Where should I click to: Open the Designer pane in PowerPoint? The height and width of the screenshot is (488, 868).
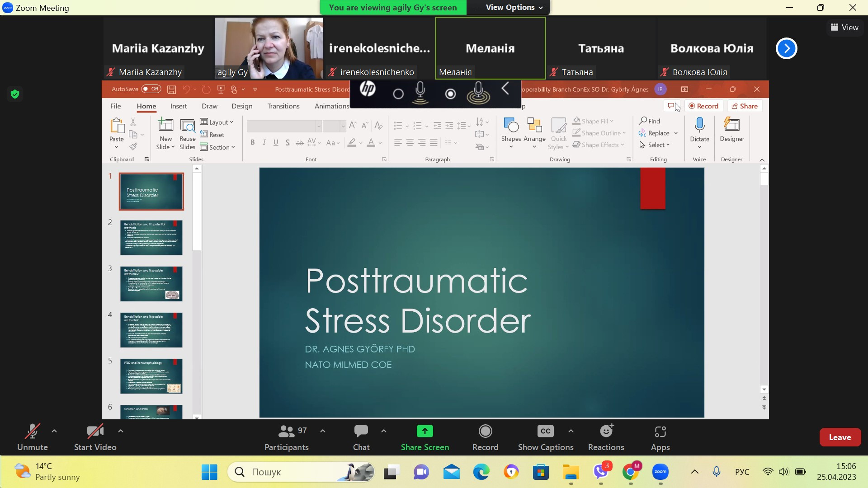(731, 125)
